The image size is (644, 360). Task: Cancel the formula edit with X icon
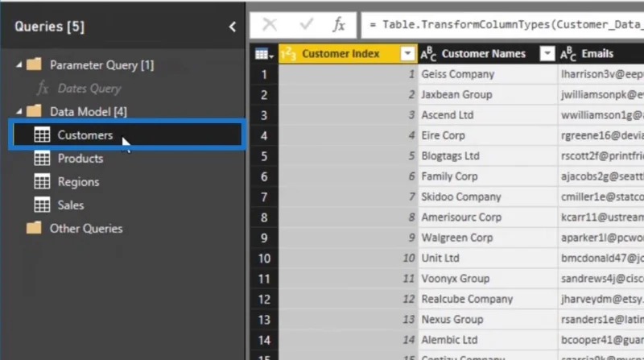270,25
